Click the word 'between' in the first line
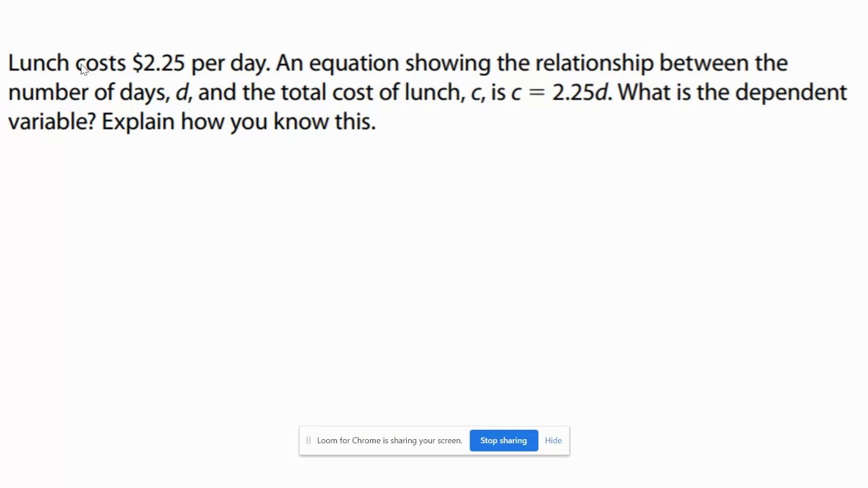868x488 pixels. click(x=704, y=63)
